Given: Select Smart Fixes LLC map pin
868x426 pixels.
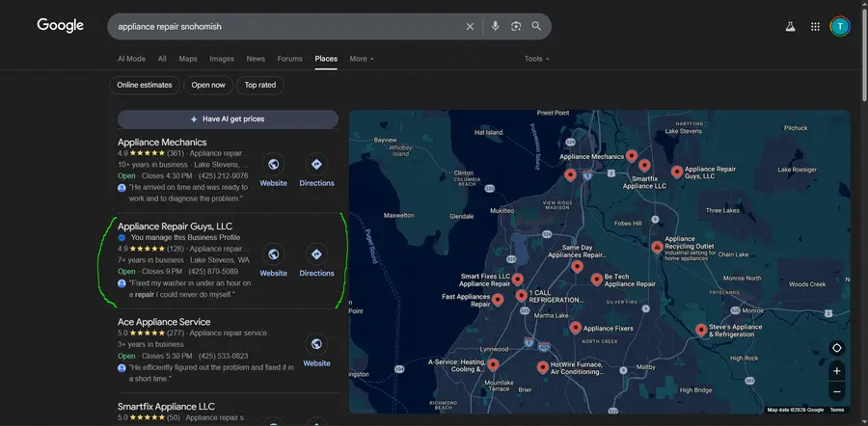Looking at the screenshot, I should pos(517,279).
